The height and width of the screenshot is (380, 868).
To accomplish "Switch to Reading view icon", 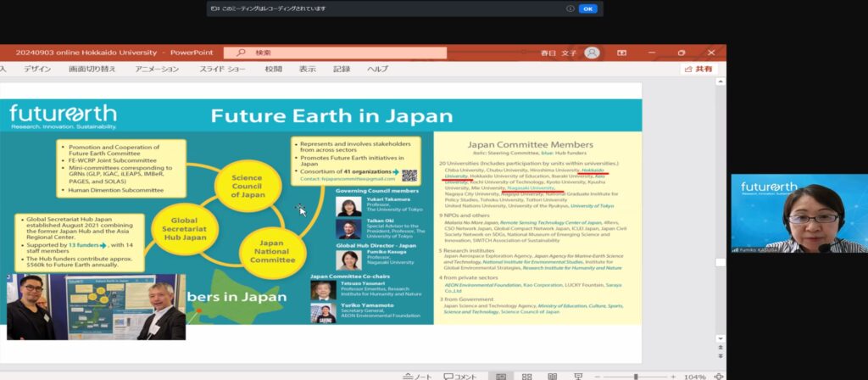I will pos(552,376).
